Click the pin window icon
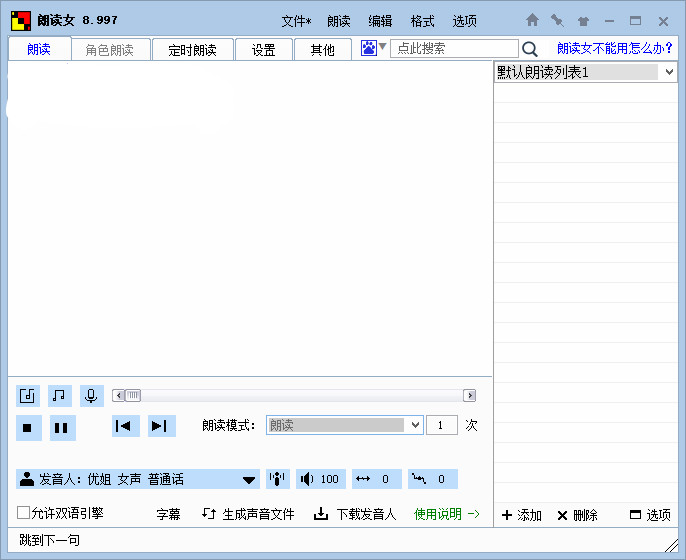The width and height of the screenshot is (686, 560). point(557,20)
